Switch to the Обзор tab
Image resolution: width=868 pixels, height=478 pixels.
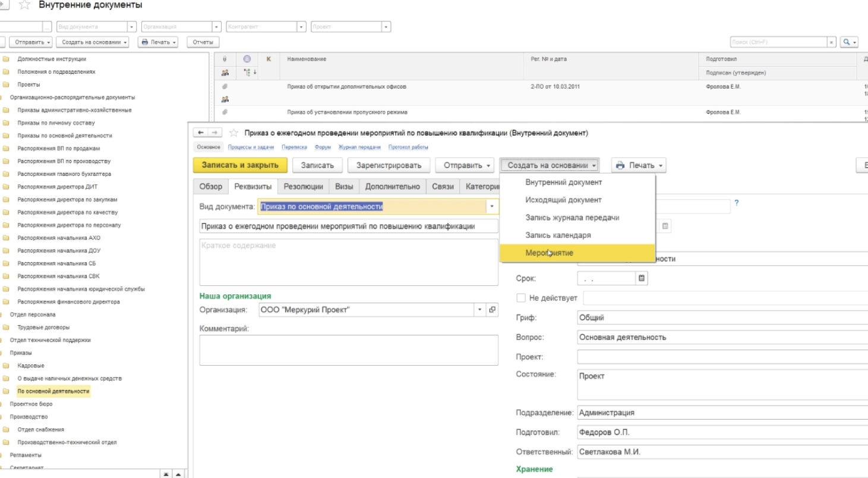[210, 186]
